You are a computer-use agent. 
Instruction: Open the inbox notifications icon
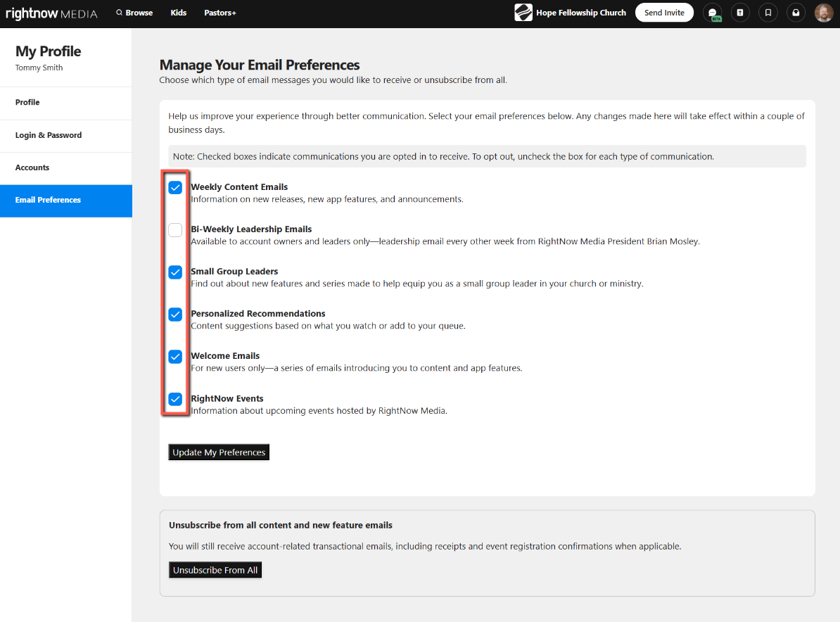click(796, 13)
